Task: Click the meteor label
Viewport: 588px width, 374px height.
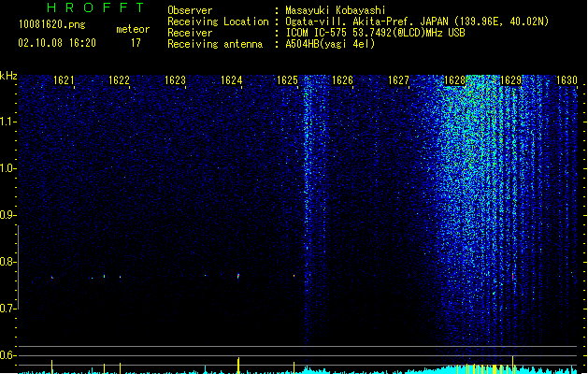Action: pyautogui.click(x=133, y=29)
